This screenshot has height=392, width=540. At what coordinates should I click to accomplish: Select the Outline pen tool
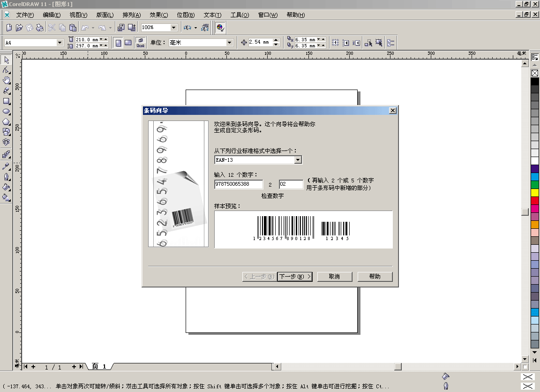click(6, 177)
